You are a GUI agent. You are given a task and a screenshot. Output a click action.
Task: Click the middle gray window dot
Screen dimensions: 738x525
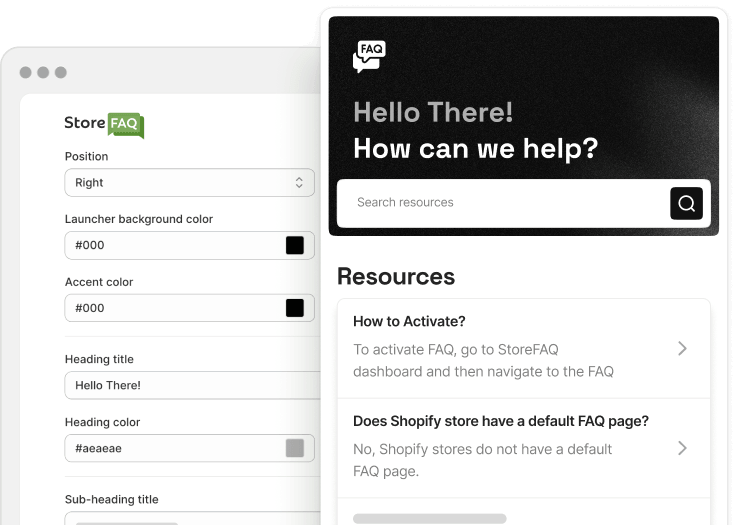point(43,72)
